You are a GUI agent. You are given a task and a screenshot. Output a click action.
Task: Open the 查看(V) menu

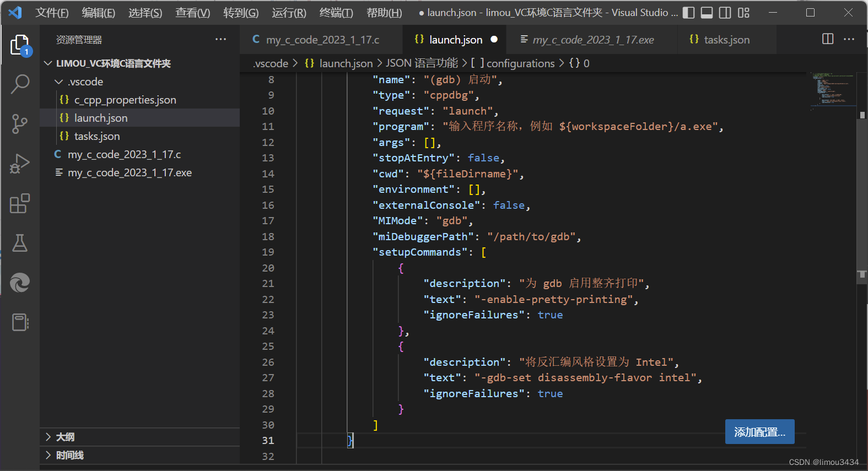(x=193, y=13)
